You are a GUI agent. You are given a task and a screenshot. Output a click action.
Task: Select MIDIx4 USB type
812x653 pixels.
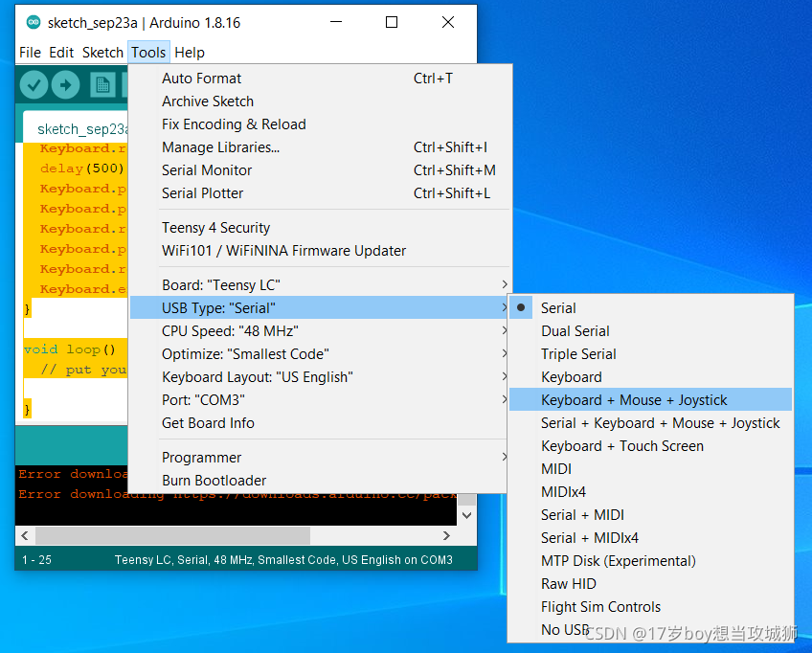[650, 492]
